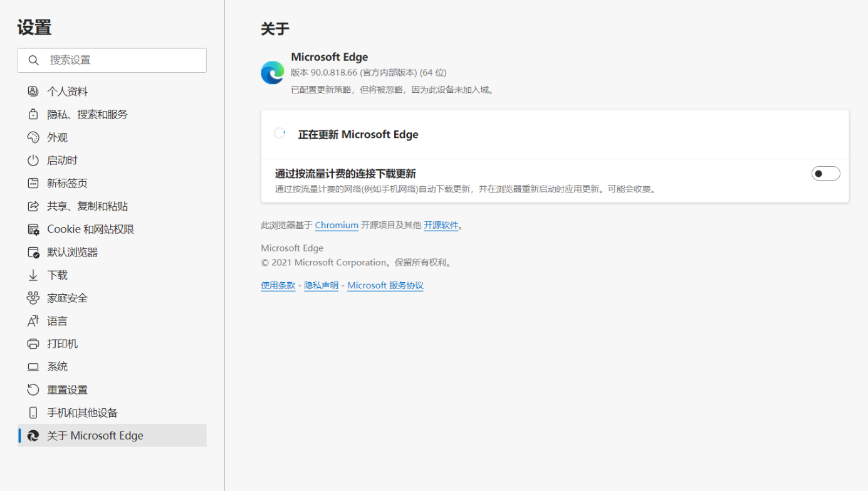The image size is (868, 491).
Task: Click the printer icon for 打印机
Action: coord(33,344)
